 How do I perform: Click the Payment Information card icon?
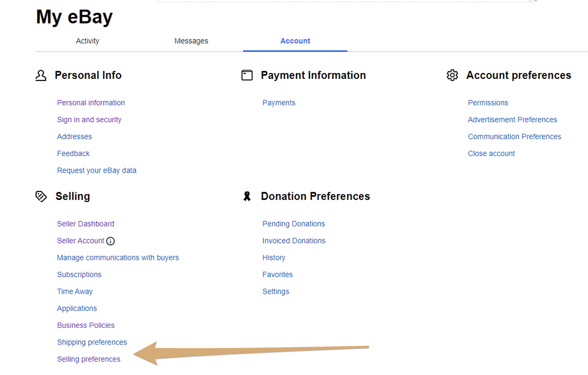(247, 75)
